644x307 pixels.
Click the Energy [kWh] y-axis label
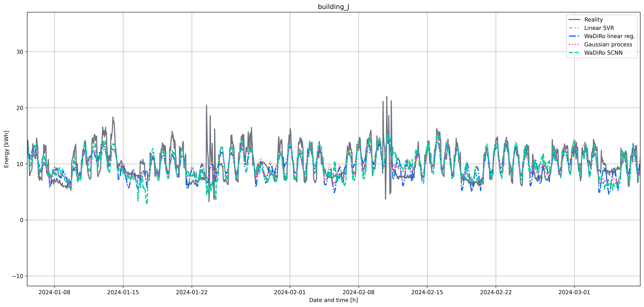6,149
